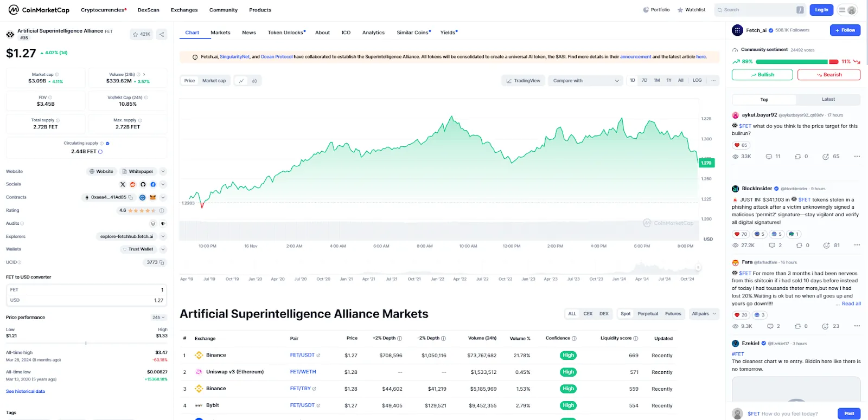This screenshot has height=420, width=868.
Task: Filter markets by CEX
Action: (588, 314)
